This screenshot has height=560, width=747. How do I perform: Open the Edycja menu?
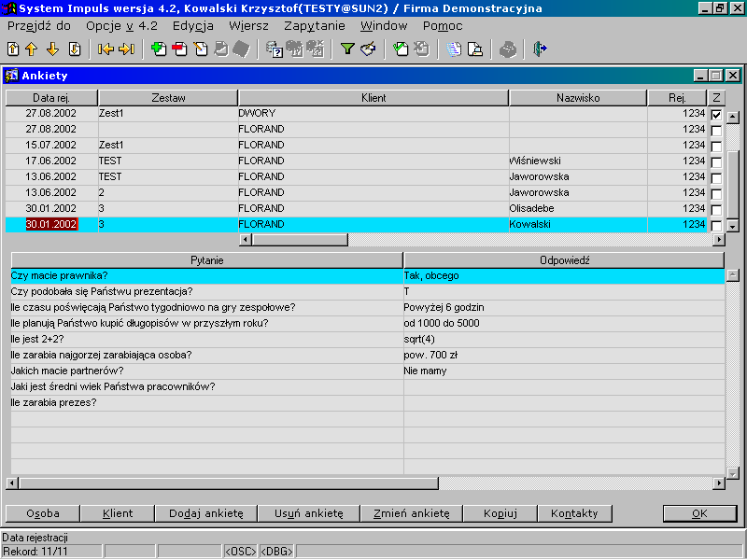click(193, 26)
